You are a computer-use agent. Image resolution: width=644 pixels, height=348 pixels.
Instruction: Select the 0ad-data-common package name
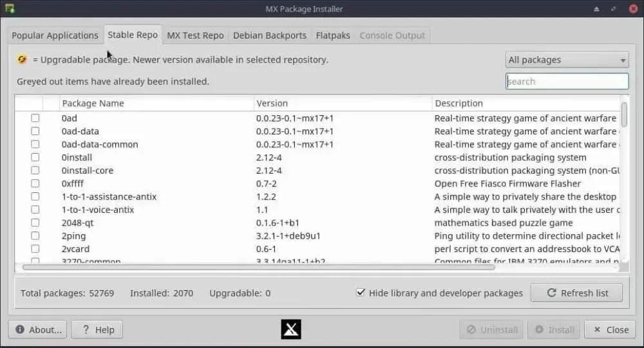point(100,145)
